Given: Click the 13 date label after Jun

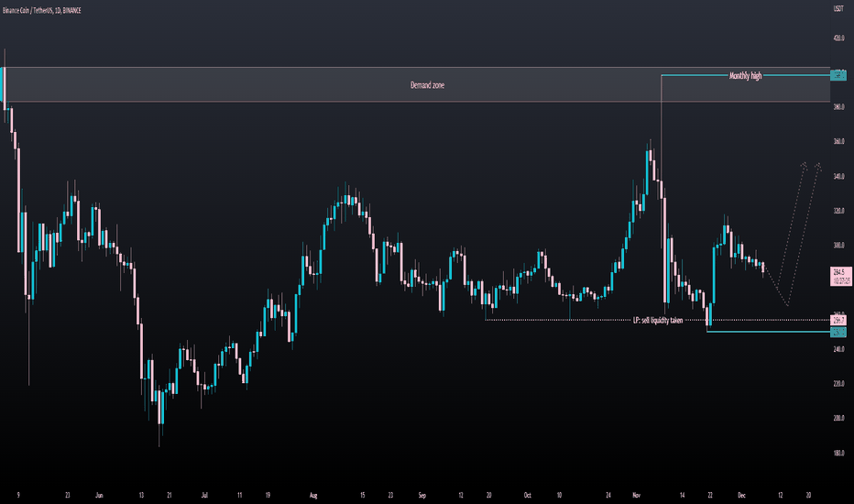Looking at the screenshot, I should 141,495.
